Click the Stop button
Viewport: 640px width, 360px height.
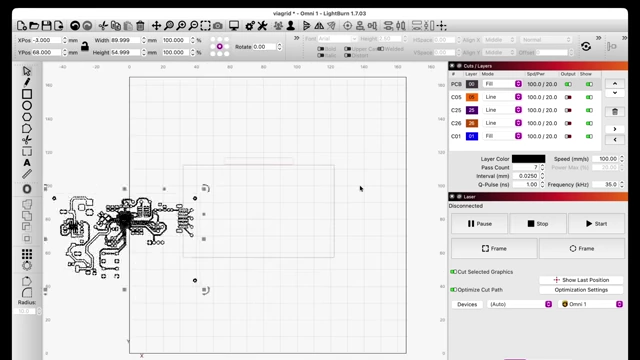[538, 224]
